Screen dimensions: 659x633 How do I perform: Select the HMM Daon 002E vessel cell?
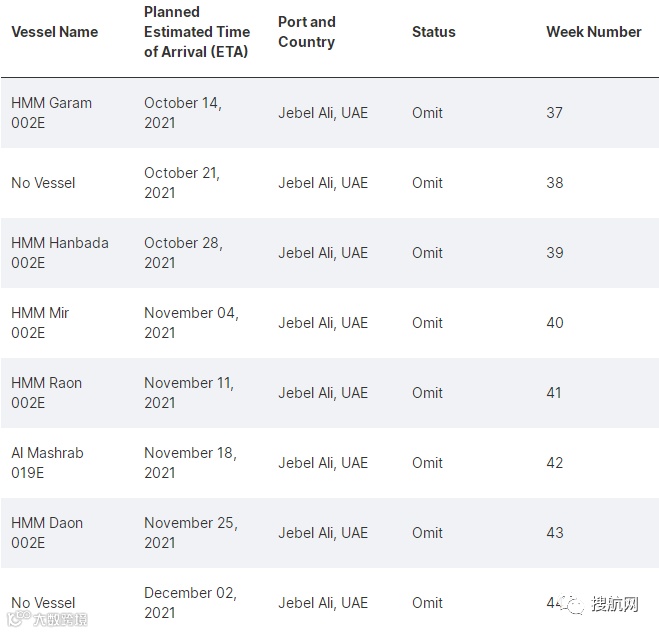46,533
